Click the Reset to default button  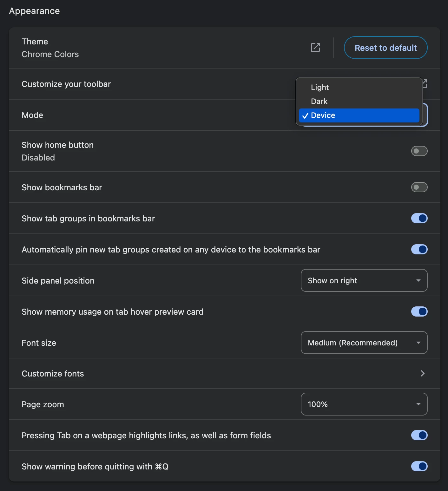click(385, 48)
